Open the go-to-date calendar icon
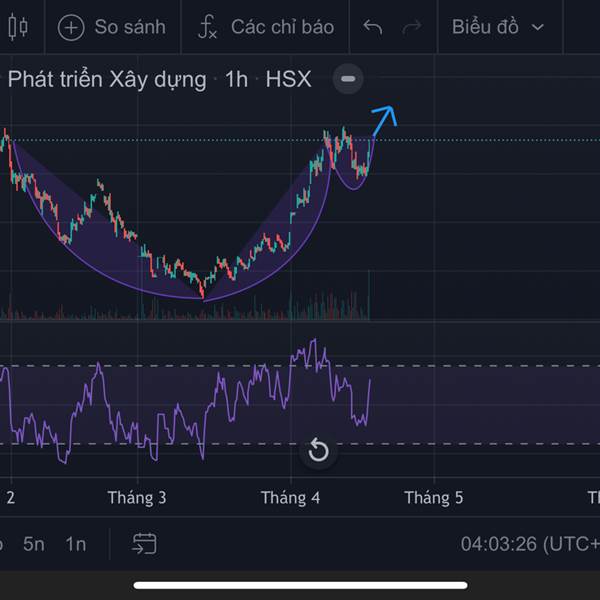This screenshot has height=600, width=600. pyautogui.click(x=145, y=543)
